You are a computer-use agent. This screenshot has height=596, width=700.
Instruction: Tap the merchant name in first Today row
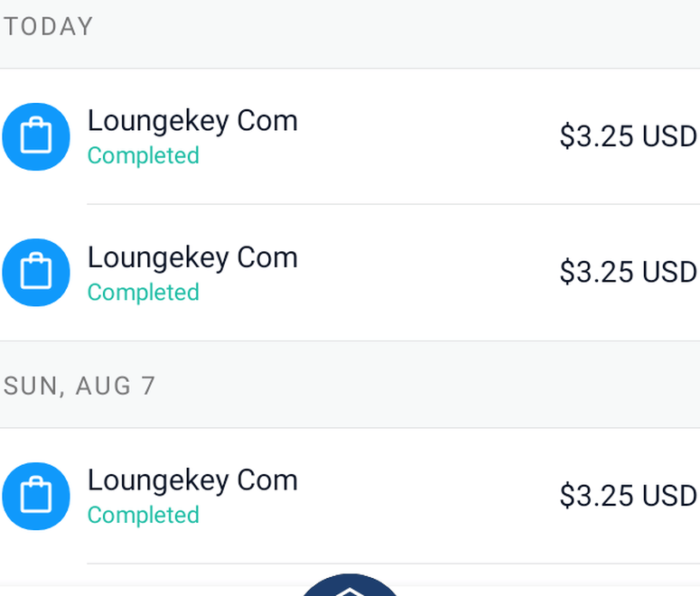(192, 120)
